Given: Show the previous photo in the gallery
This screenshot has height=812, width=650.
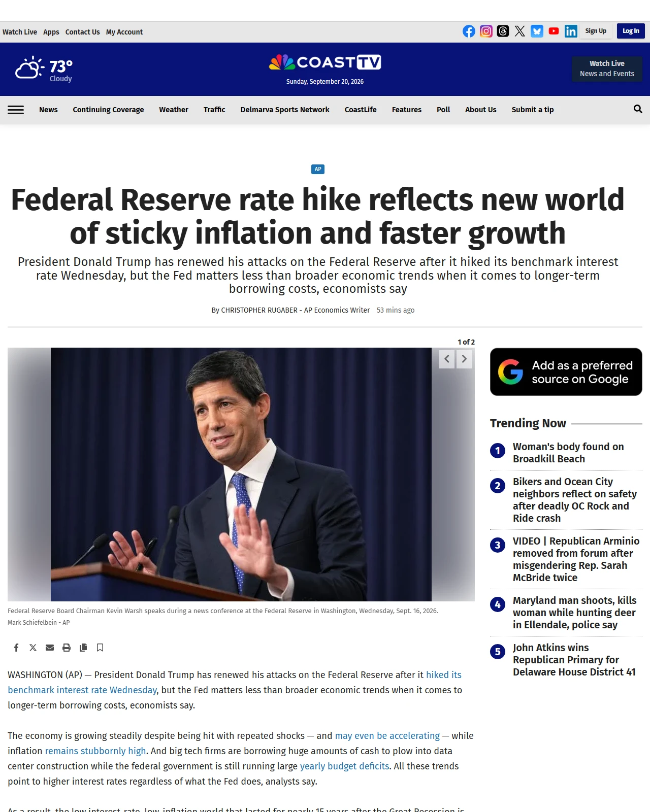Looking at the screenshot, I should [447, 359].
